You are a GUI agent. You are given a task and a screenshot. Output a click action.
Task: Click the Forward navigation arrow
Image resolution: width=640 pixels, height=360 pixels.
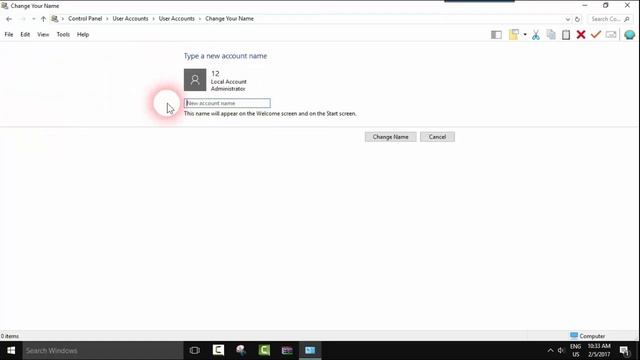pos(23,19)
